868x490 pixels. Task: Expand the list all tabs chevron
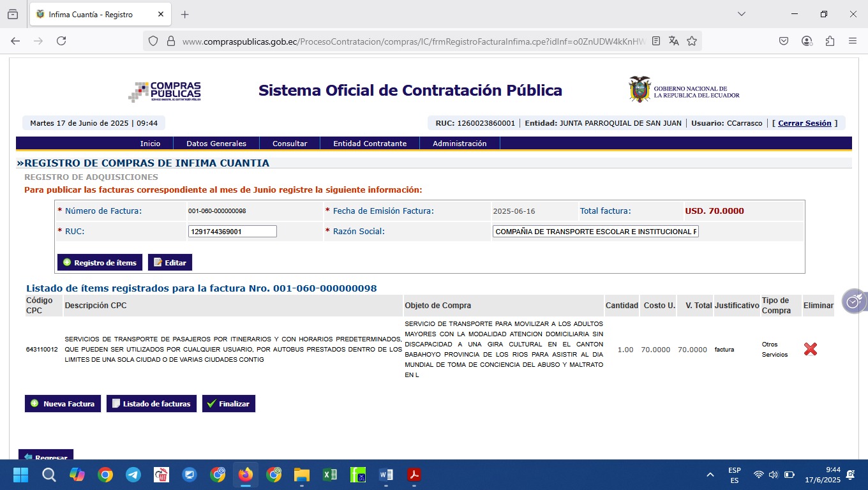point(741,14)
